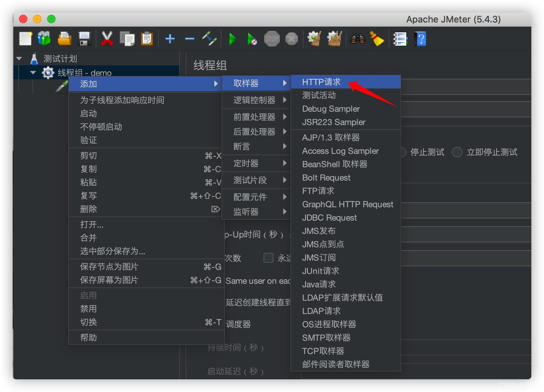Viewport: 544px width, 392px height.
Task: Click 验证 in context menu
Action: (145, 140)
